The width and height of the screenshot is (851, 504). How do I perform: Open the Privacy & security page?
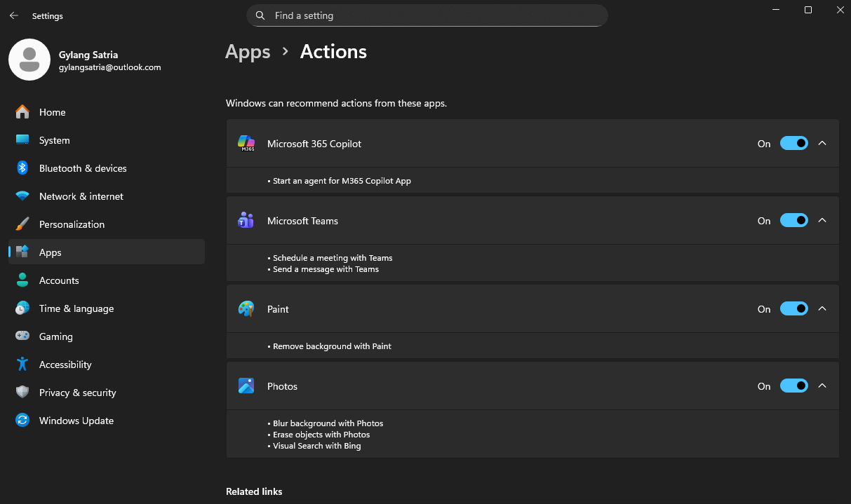77,393
